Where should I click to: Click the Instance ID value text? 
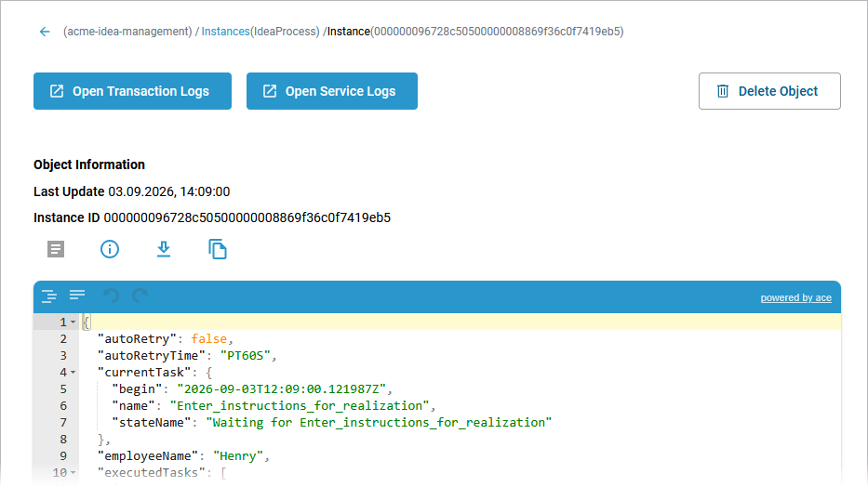[247, 217]
